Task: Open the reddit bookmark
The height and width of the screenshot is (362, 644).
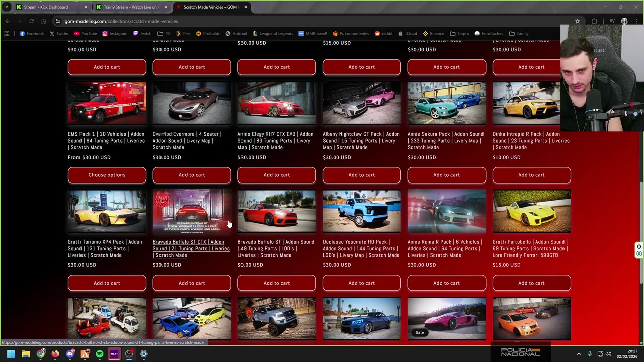Action: point(383,34)
